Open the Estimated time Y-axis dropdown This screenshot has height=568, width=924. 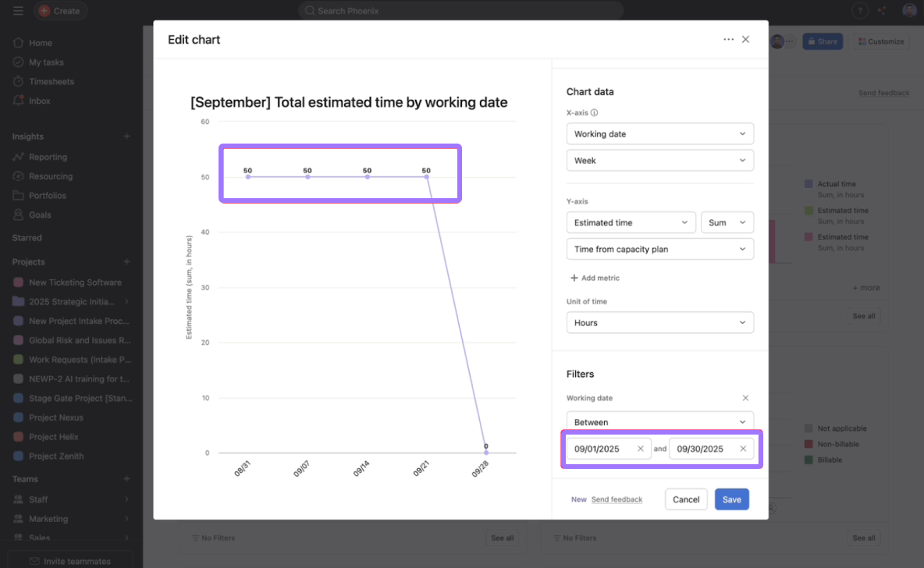point(631,222)
